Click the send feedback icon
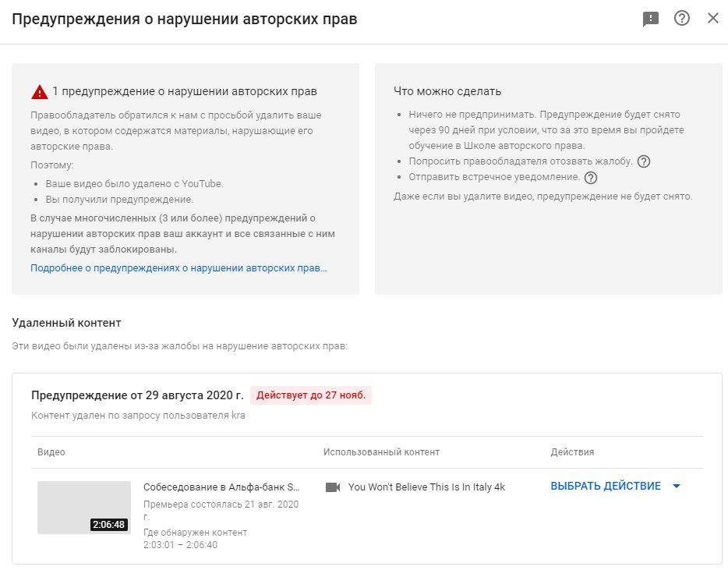Viewport: 728px width, 570px height. pos(651,19)
